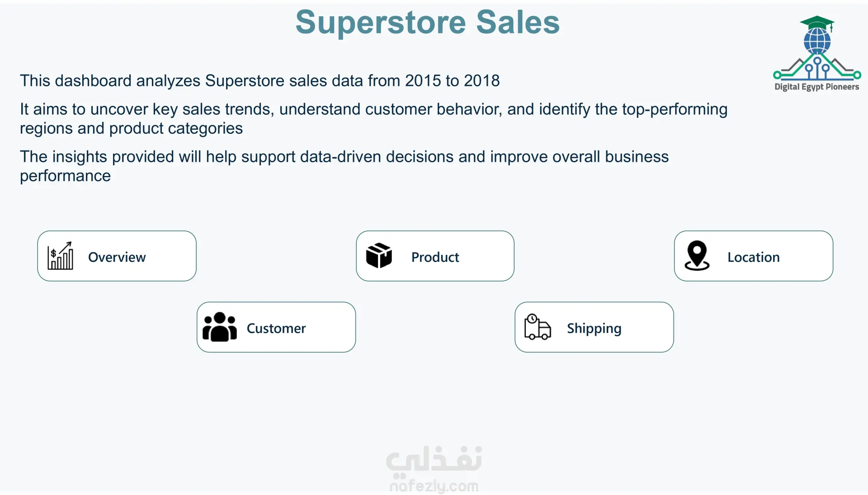The image size is (868, 495).
Task: Click the bar chart Overview icon
Action: click(60, 256)
